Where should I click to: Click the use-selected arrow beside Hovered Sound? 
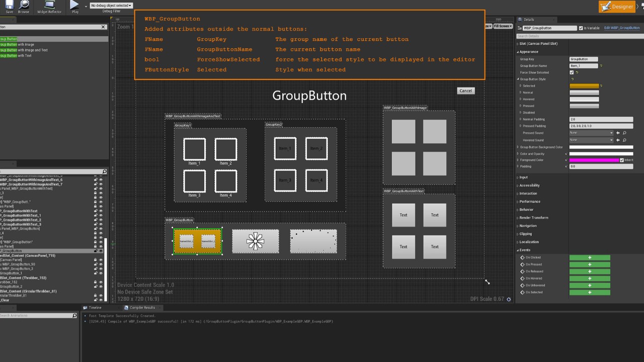[618, 140]
